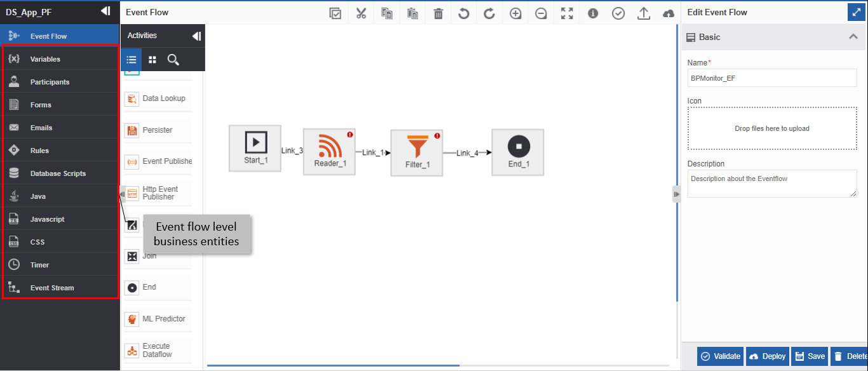Click the Validate button
The height and width of the screenshot is (371, 868).
[720, 356]
